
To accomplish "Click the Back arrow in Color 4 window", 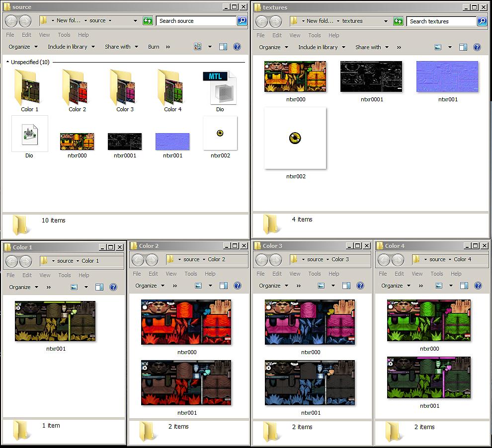I will 384,260.
